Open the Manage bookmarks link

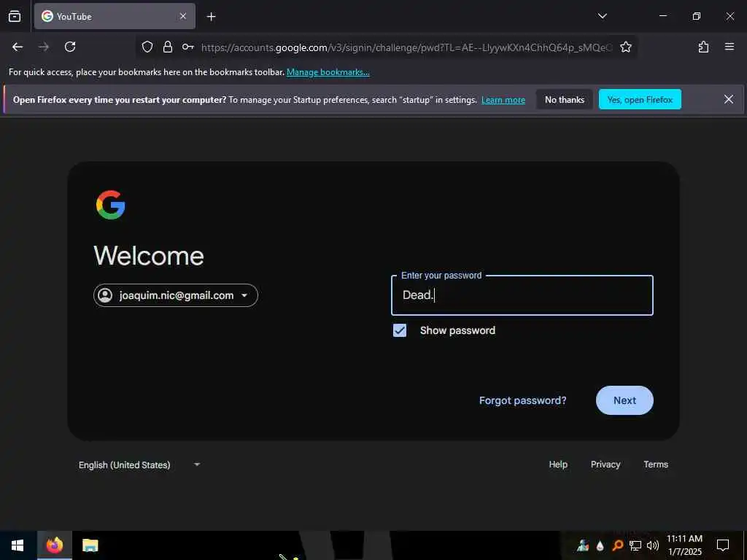click(328, 72)
